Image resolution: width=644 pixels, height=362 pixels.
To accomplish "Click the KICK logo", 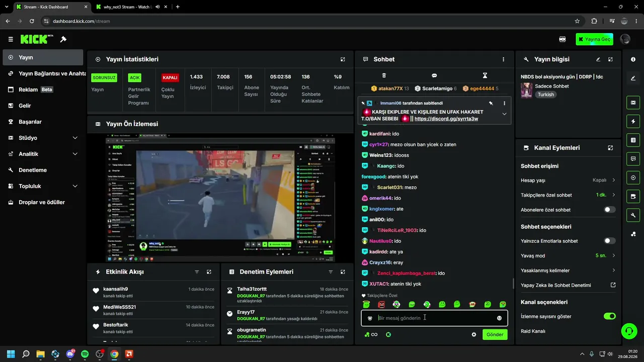I will [37, 39].
